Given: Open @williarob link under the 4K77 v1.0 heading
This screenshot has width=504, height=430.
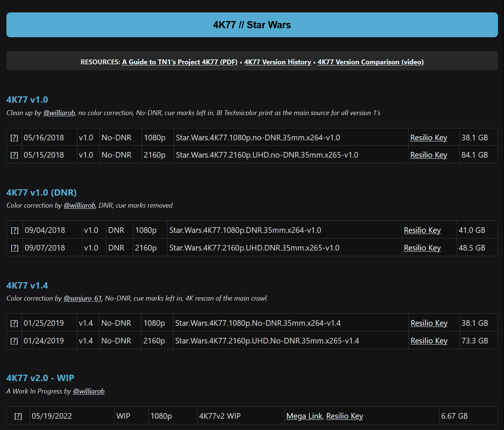Looking at the screenshot, I should [x=59, y=113].
